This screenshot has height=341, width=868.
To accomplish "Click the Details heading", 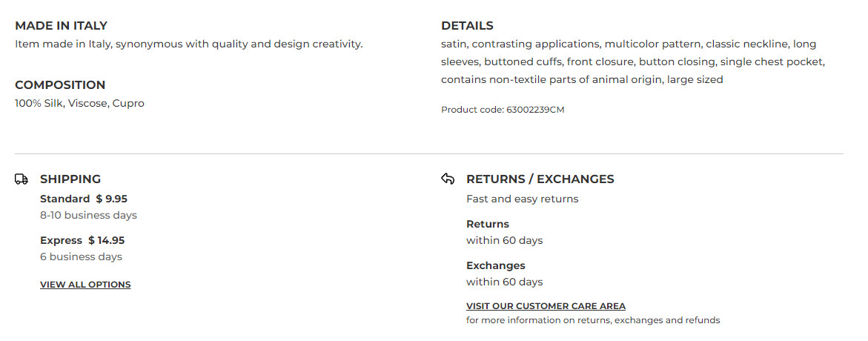I will click(467, 26).
